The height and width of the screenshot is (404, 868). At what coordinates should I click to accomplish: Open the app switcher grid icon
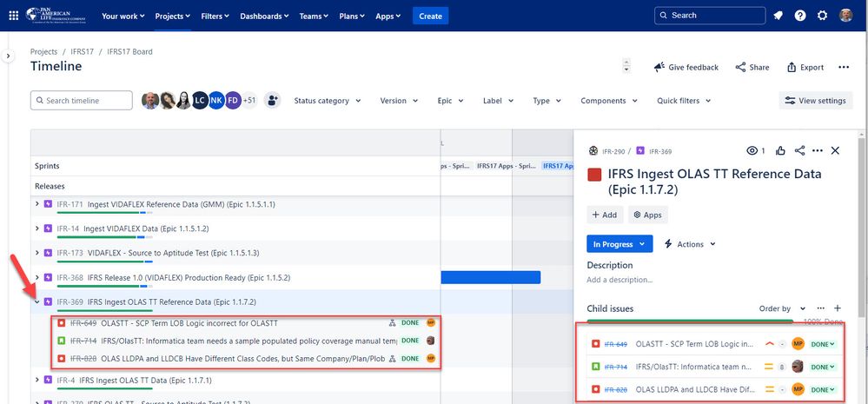coord(14,16)
